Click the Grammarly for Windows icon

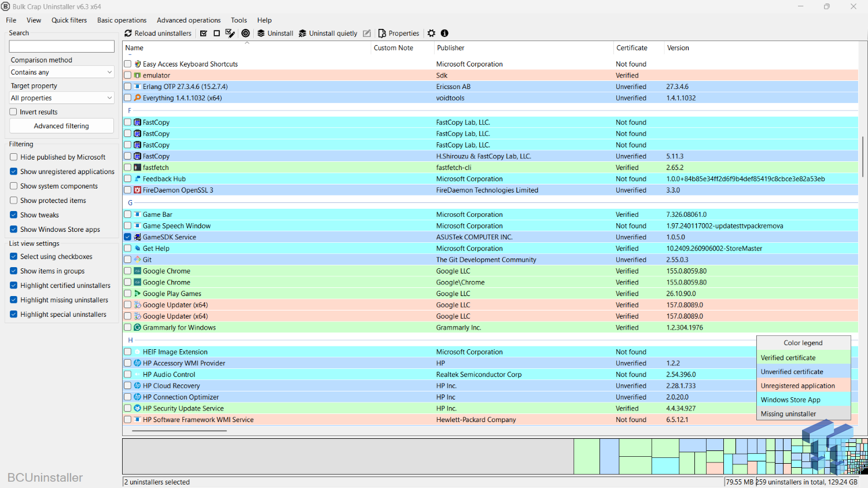[x=138, y=327]
